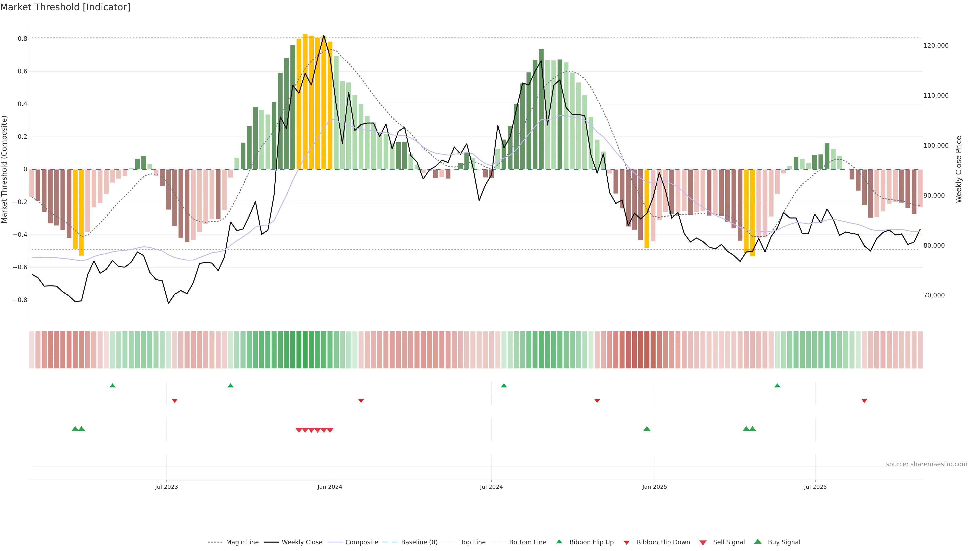Click the Ribbon Flip Down marker after Jan 2024
Viewport: 980px width, 551px height.
[x=361, y=400]
